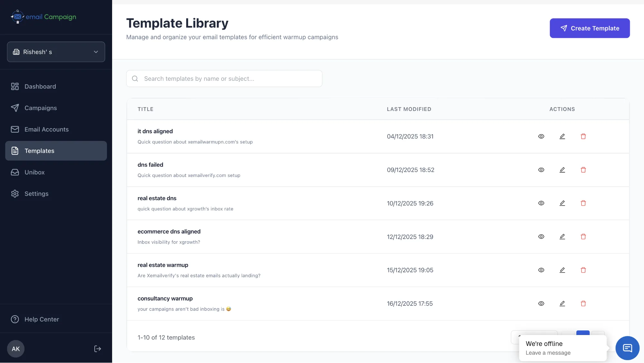
Task: Click the TITLE column header
Action: click(x=145, y=109)
